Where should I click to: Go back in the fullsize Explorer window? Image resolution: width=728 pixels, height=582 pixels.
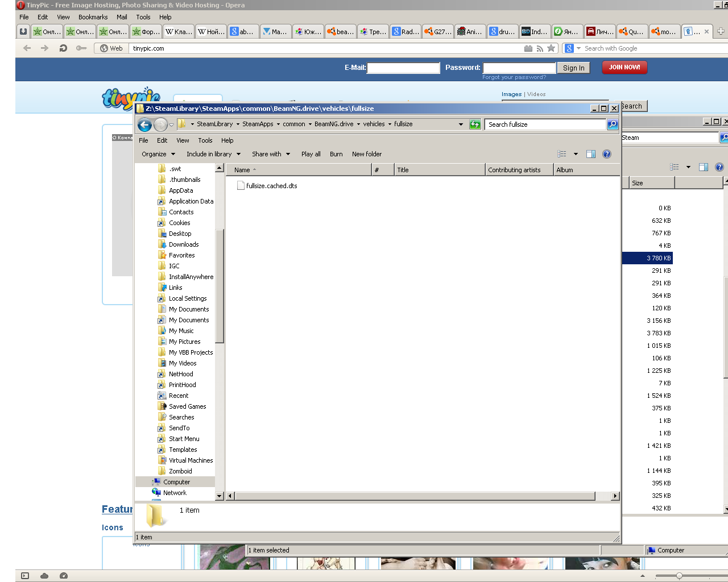coord(144,124)
